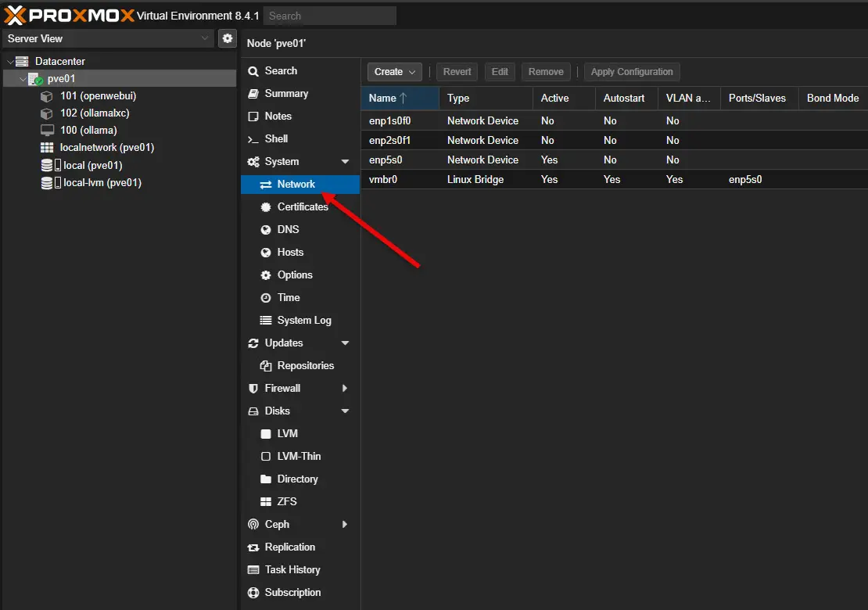Open the DNS globe icon
This screenshot has width=868, height=610.
(265, 230)
